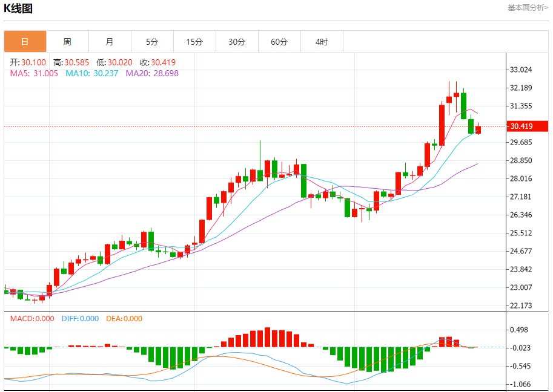Image resolution: width=553 pixels, height=392 pixels.
Task: Click the MACD value label
Action: (x=31, y=319)
